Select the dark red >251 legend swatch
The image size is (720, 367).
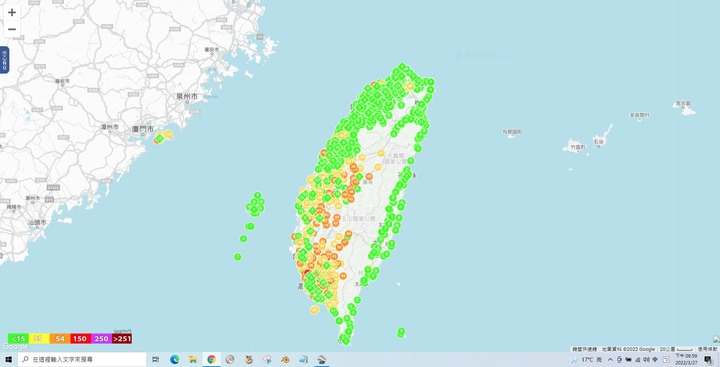click(122, 339)
